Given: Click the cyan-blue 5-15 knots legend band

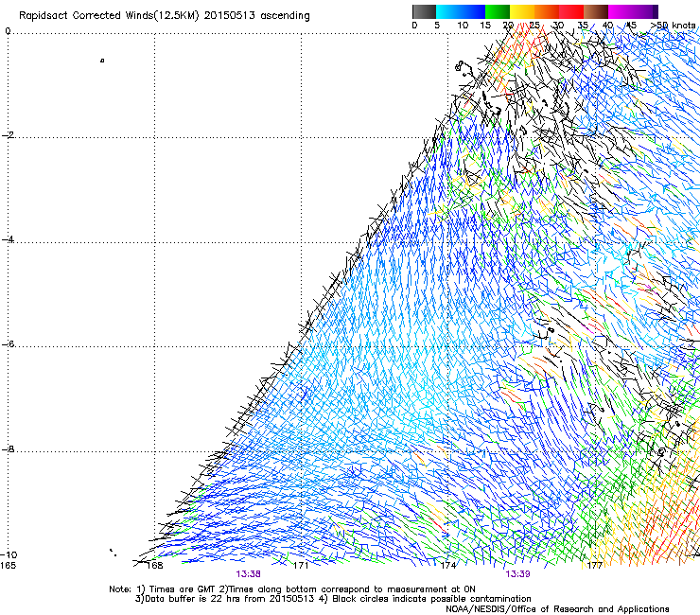Looking at the screenshot, I should (461, 11).
